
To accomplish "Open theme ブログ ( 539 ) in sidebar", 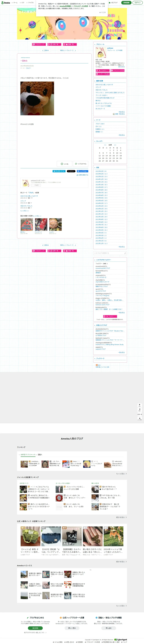I will (100, 124).
